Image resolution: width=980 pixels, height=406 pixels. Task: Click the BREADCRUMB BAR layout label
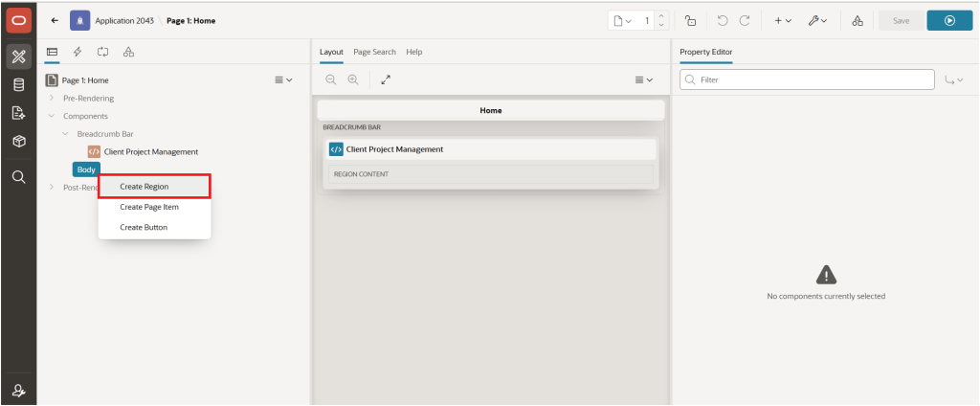click(352, 127)
